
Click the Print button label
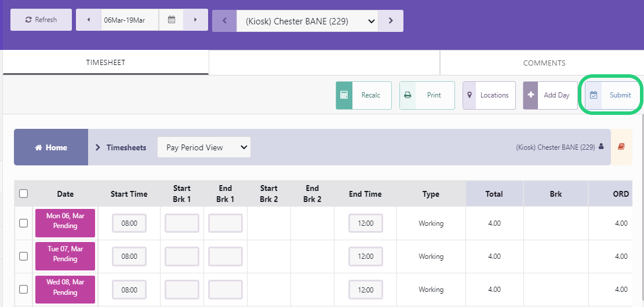(434, 95)
